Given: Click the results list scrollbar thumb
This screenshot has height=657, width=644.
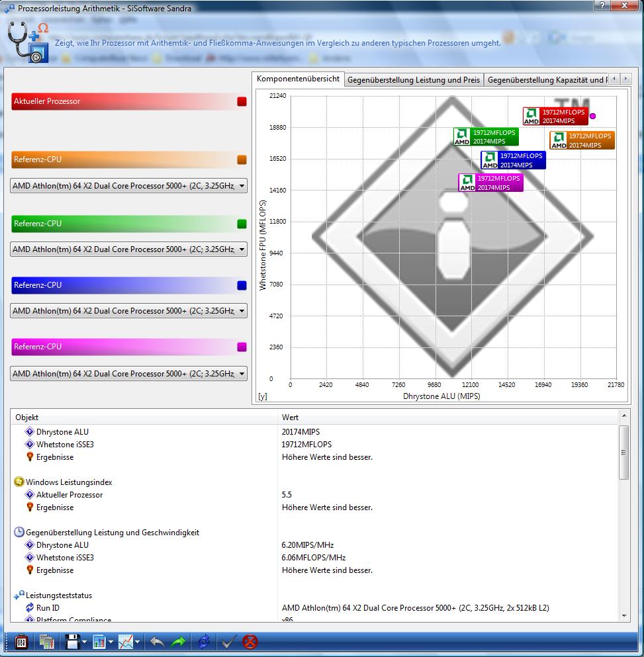Looking at the screenshot, I should [x=624, y=453].
